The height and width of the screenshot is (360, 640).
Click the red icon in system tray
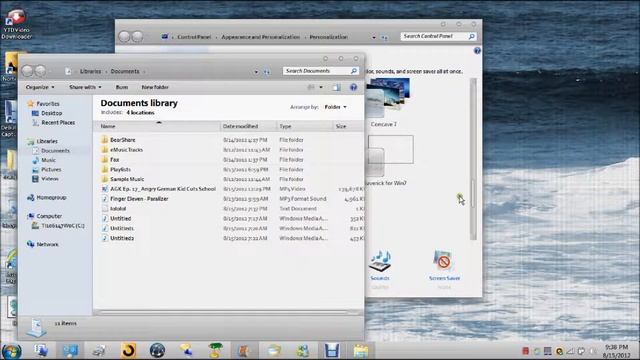point(525,351)
